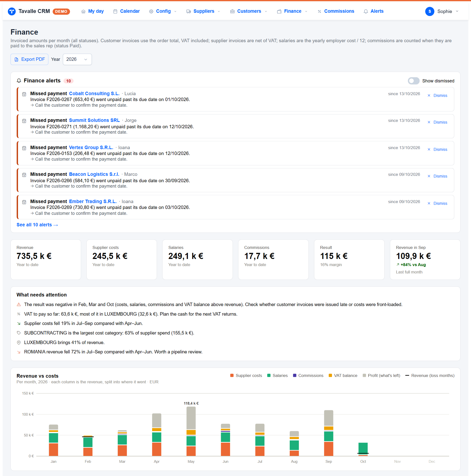Screen dimensions: 471x476
Task: Click the truck icon beside Suppliers
Action: (x=189, y=12)
